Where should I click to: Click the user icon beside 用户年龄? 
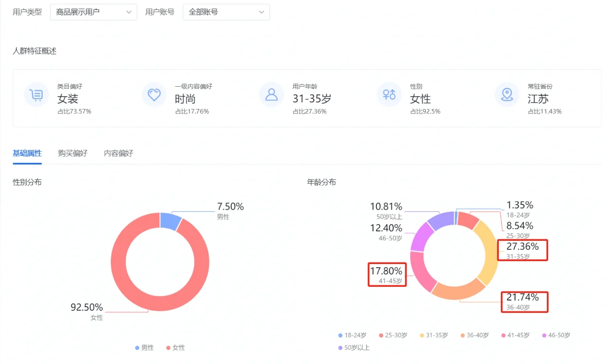271,95
